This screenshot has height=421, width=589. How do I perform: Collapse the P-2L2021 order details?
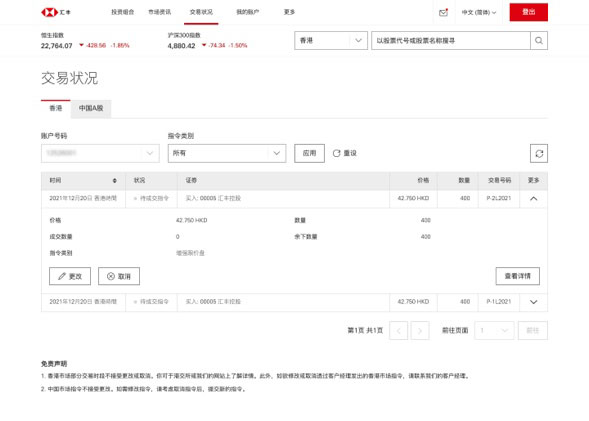(533, 199)
